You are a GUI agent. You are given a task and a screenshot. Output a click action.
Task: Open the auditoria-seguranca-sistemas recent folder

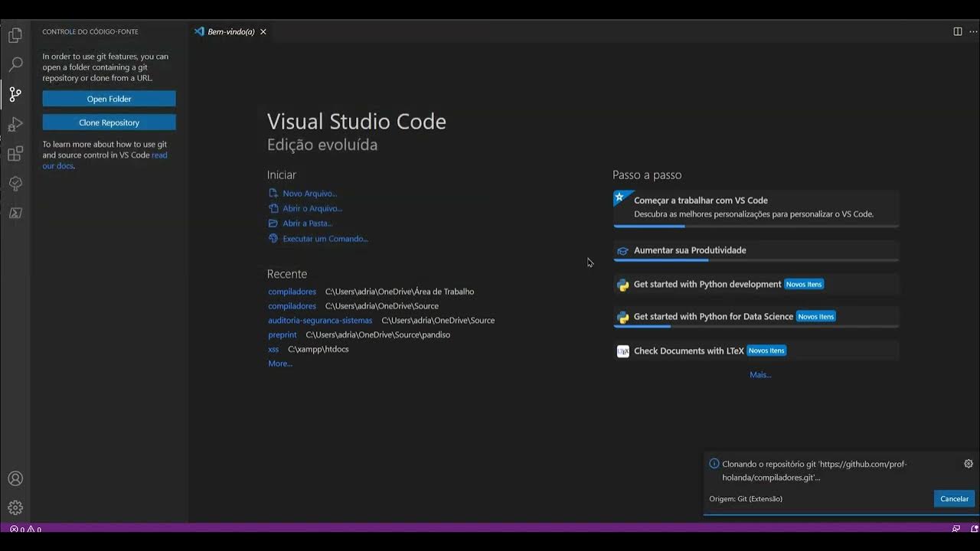pos(320,321)
